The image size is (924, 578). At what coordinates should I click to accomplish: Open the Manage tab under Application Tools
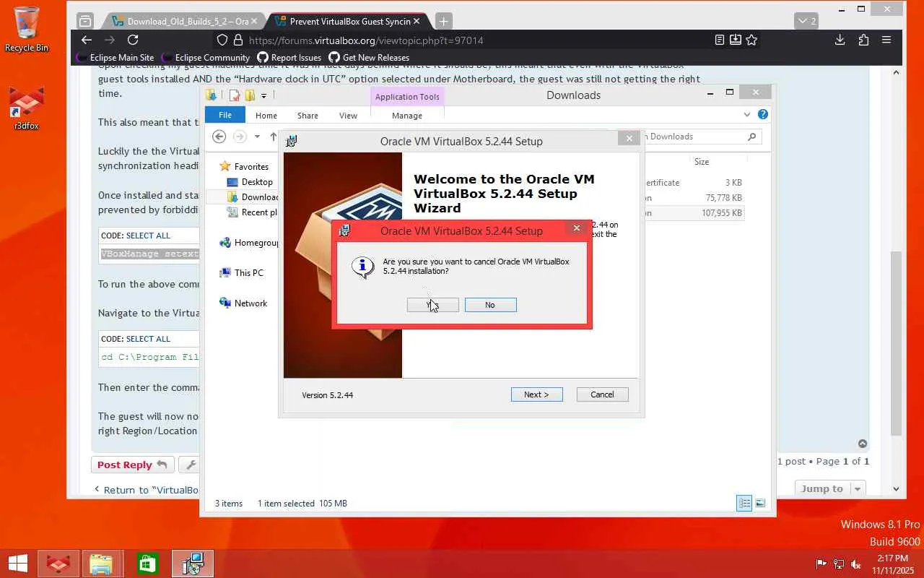click(407, 116)
